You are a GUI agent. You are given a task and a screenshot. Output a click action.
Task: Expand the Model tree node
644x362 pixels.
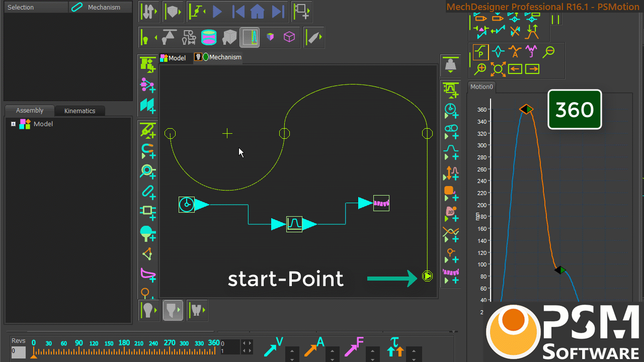pos(14,124)
